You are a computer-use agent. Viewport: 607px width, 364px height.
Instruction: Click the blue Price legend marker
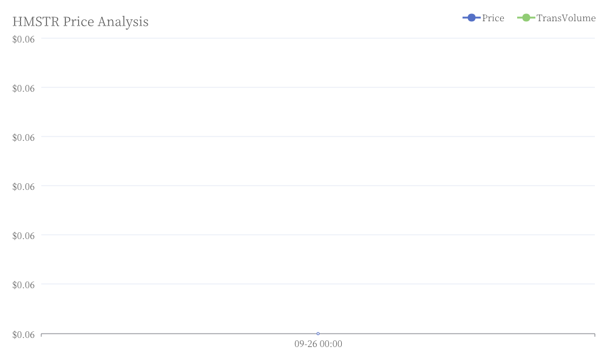471,18
